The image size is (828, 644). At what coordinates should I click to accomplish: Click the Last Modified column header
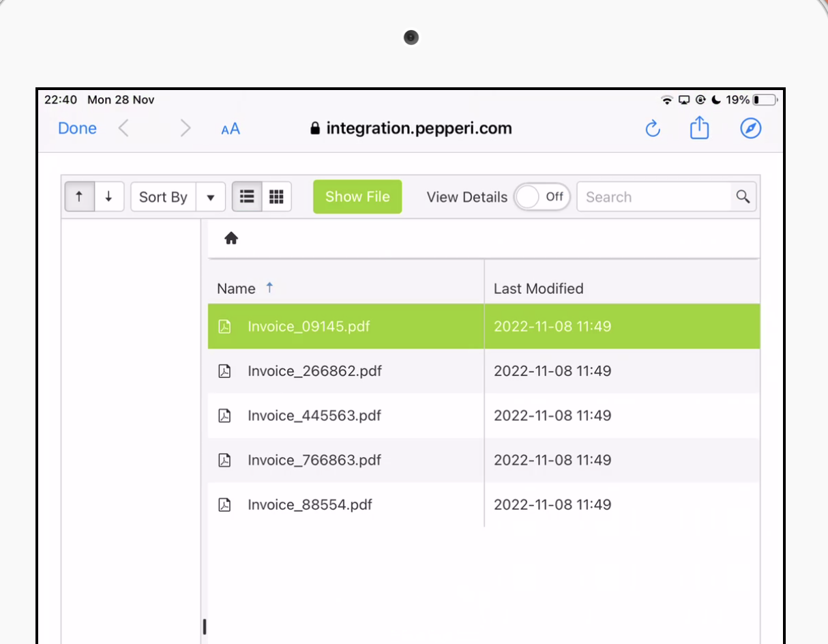tap(539, 289)
